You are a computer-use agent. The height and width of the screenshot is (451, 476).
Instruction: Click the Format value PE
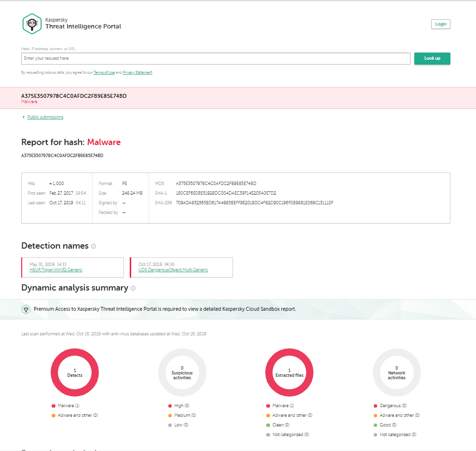[x=124, y=184]
